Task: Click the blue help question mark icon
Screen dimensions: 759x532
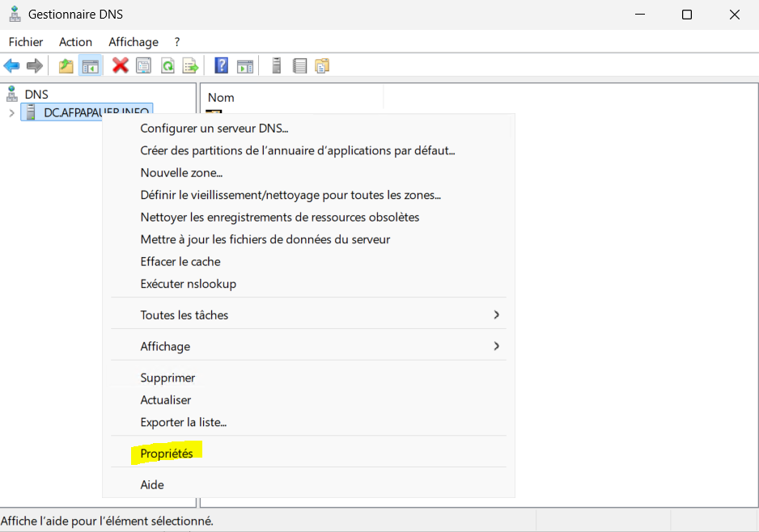Action: pos(221,66)
